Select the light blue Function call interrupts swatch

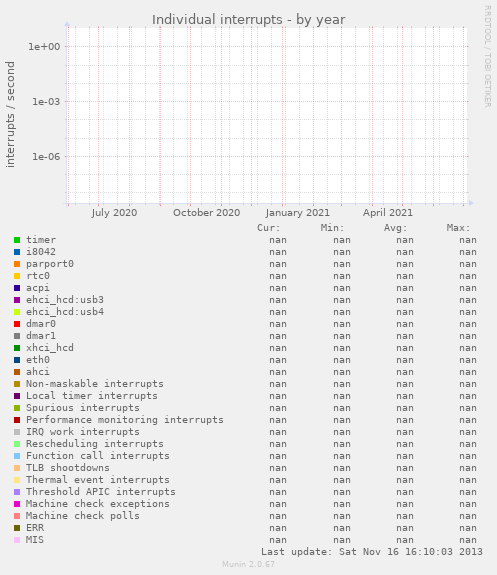[x=17, y=456]
